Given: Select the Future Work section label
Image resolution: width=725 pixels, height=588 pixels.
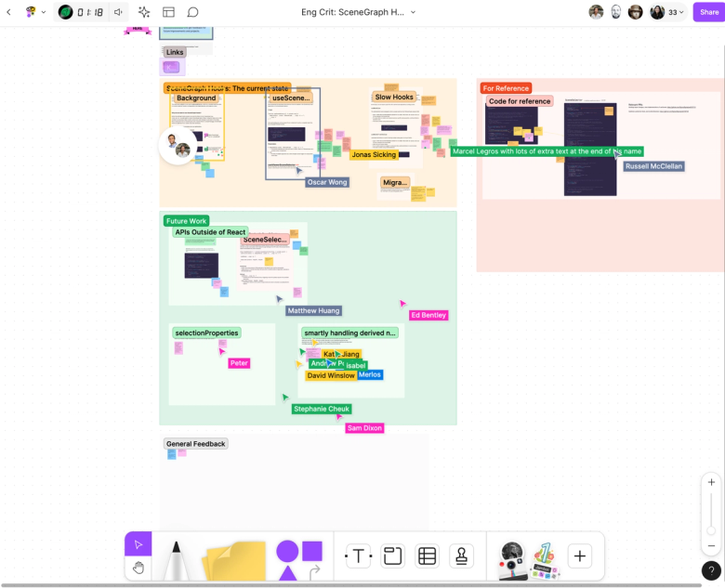Looking at the screenshot, I should pos(186,221).
